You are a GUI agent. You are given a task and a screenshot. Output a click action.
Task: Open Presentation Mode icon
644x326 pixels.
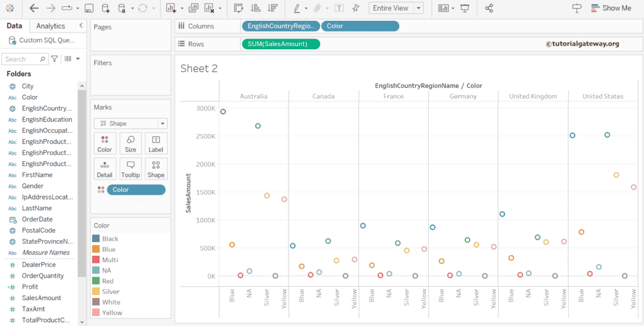(465, 8)
